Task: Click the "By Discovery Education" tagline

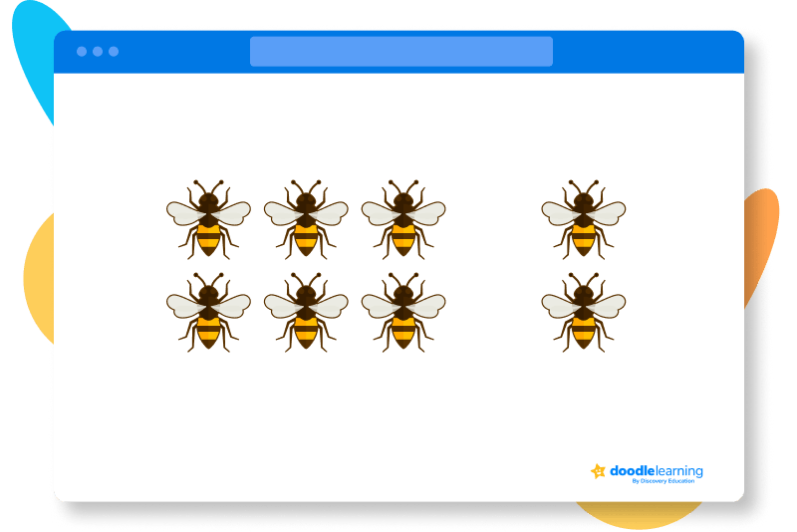Action: click(666, 482)
